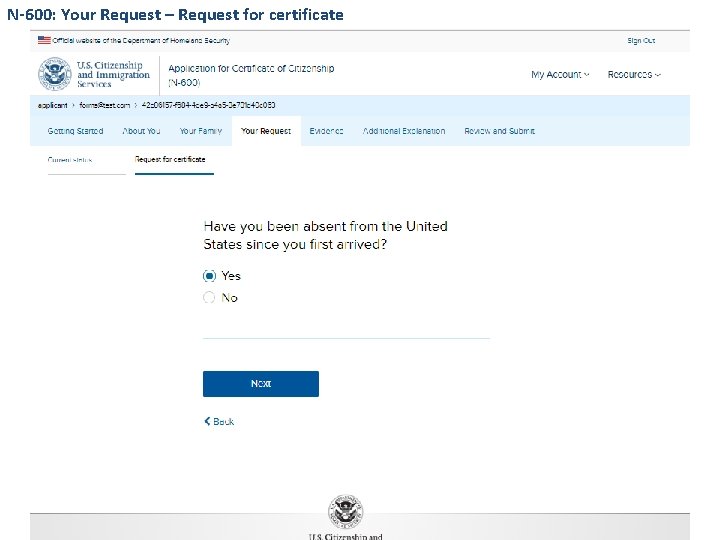Image resolution: width=720 pixels, height=540 pixels.
Task: Click the forms@test.com breadcrumb link
Action: [105, 105]
